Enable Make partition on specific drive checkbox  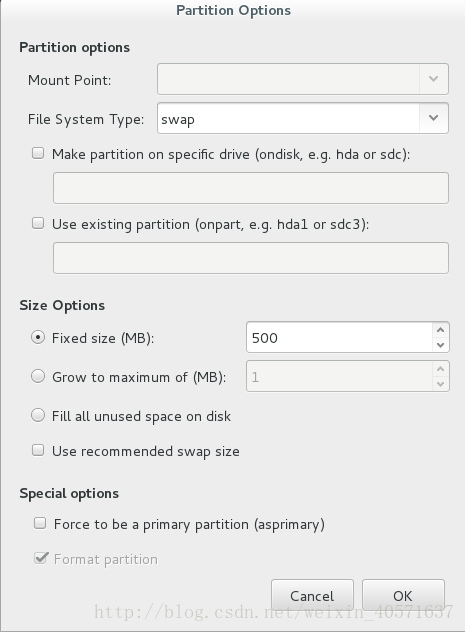pyautogui.click(x=38, y=153)
